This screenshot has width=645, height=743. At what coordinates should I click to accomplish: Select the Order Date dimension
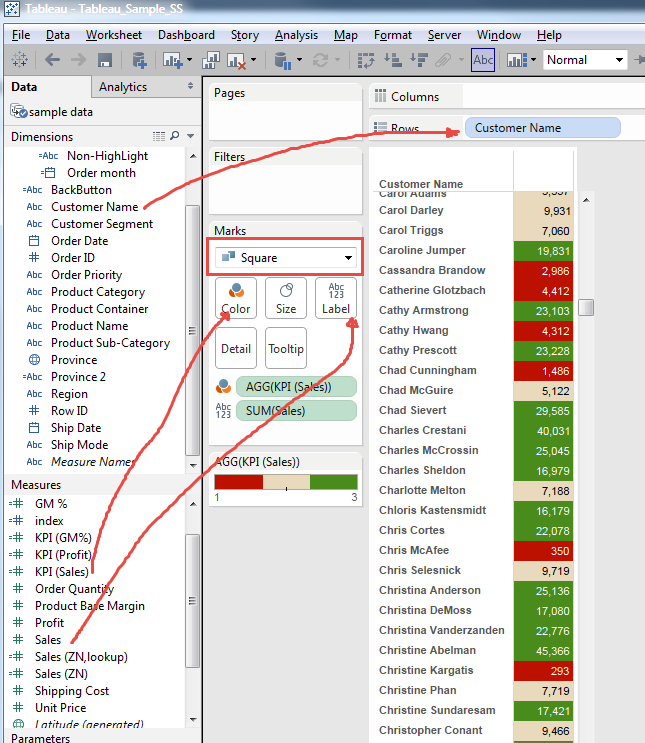pyautogui.click(x=80, y=241)
